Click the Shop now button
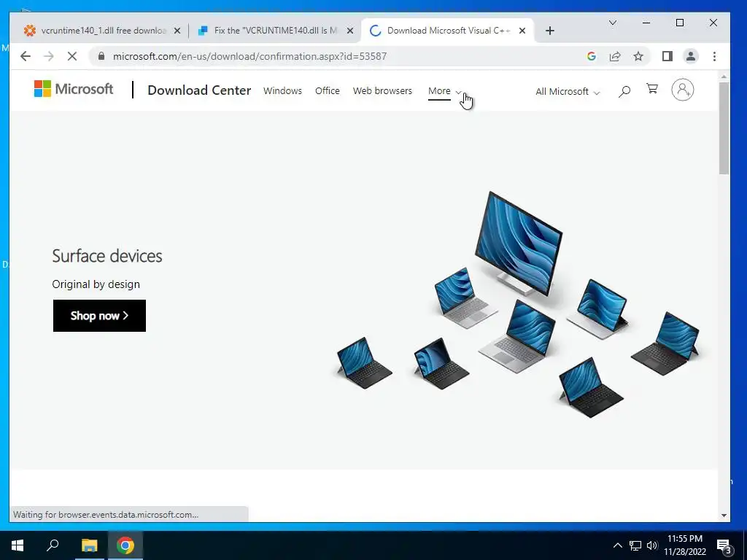Viewport: 747px width, 560px height. pyautogui.click(x=99, y=316)
